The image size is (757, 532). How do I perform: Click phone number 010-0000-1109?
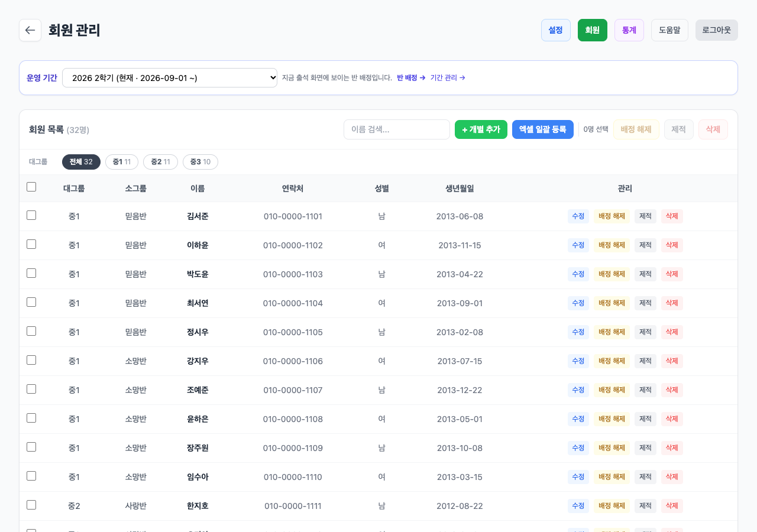coord(293,448)
